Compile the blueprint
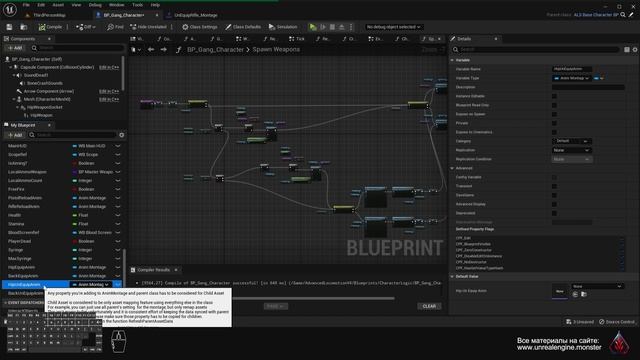Screen dimensions: 640x360 click(x=50, y=27)
